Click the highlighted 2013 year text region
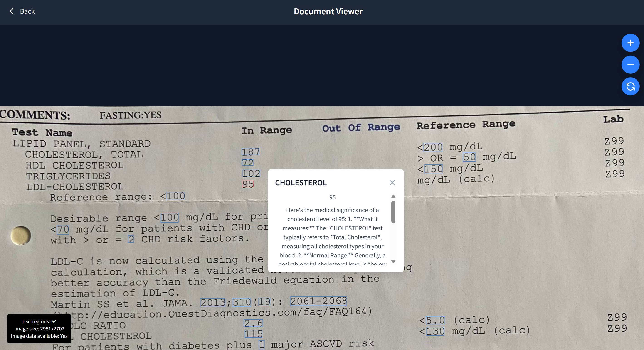 [213, 303]
